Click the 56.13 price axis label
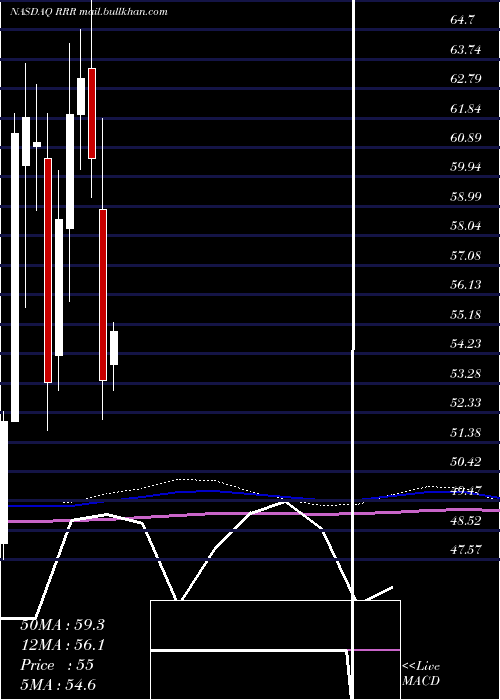This screenshot has width=500, height=700. (x=466, y=285)
